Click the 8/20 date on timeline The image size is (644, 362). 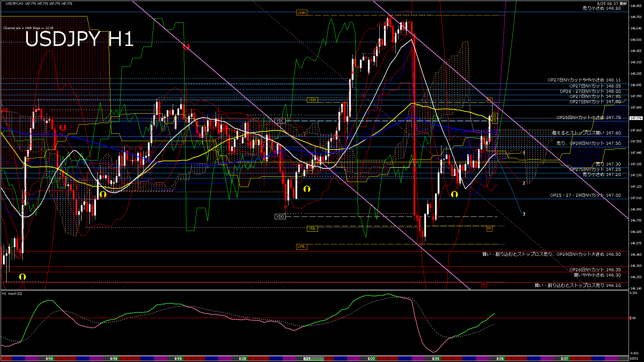click(x=243, y=359)
